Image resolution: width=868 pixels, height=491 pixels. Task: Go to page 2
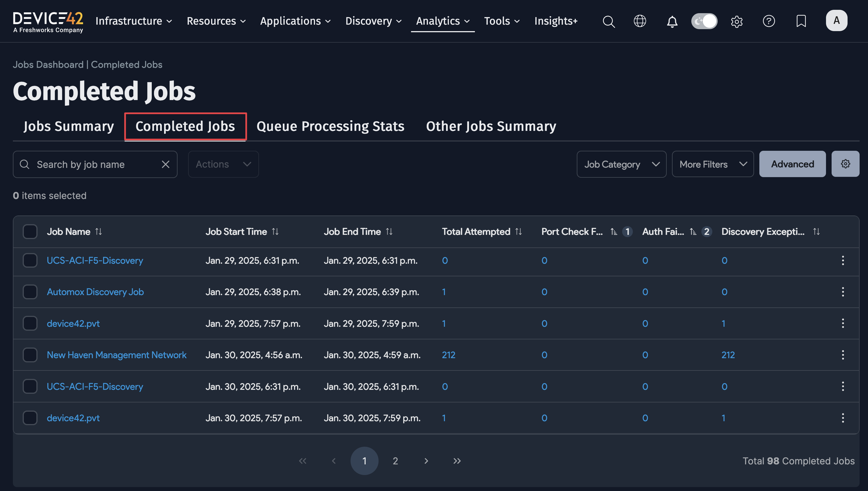coord(395,461)
